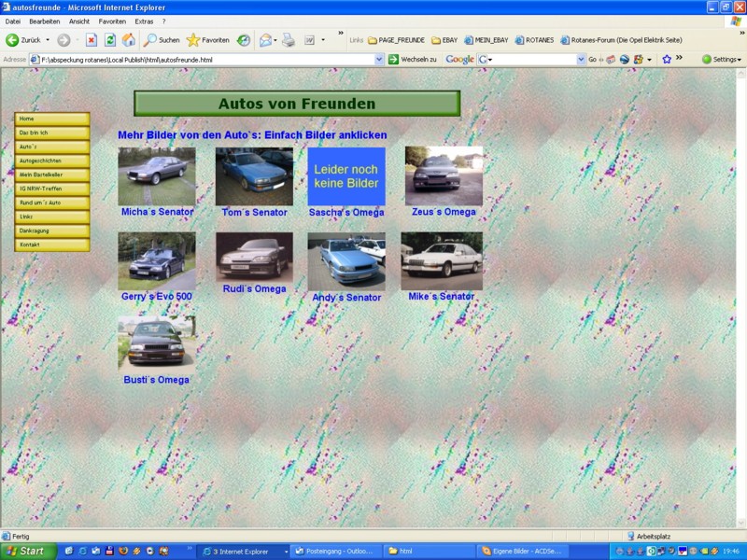Screen dimensions: 747x560
Task: Click the Zurück back arrow
Action: pyautogui.click(x=23, y=40)
